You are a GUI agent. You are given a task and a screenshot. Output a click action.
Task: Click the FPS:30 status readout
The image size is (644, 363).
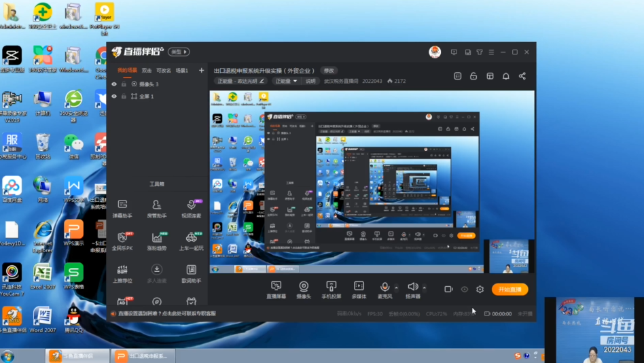pos(374,313)
